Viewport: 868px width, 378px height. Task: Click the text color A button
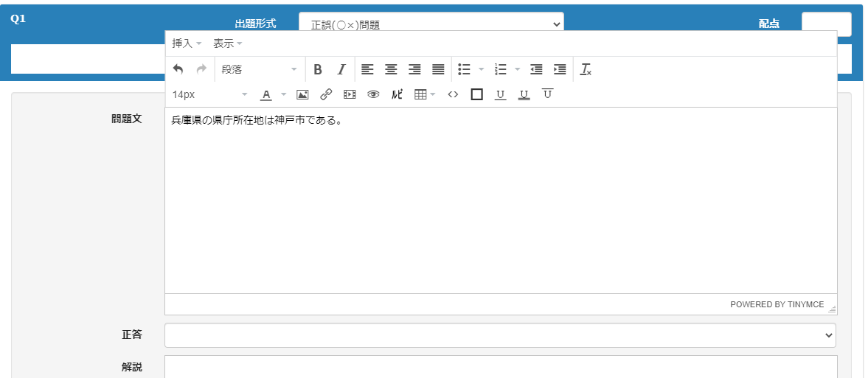pos(265,94)
